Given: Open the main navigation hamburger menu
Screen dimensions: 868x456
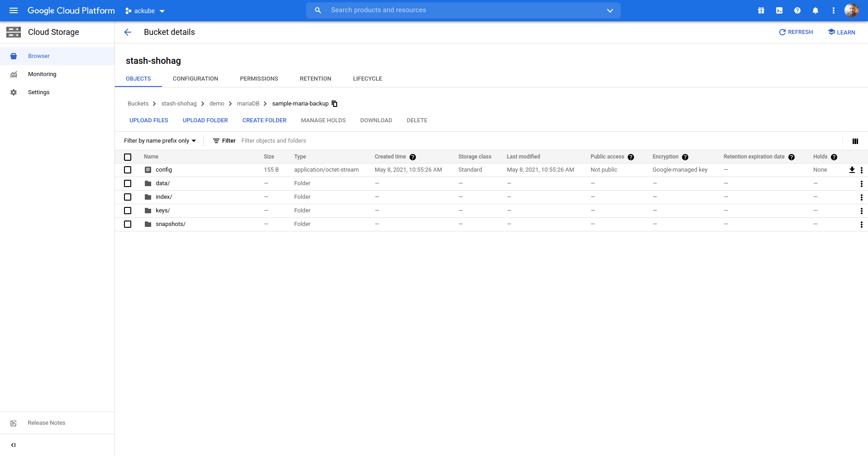Looking at the screenshot, I should pyautogui.click(x=14, y=10).
